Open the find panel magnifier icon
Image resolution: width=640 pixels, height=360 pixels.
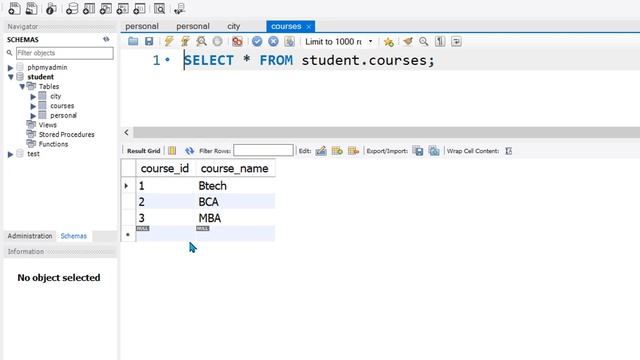tap(424, 41)
